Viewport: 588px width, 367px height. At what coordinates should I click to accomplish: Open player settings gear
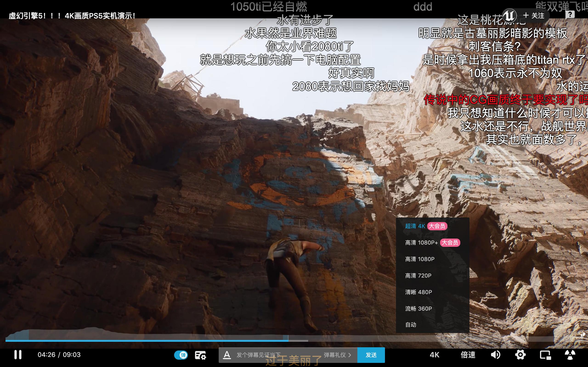(520, 355)
